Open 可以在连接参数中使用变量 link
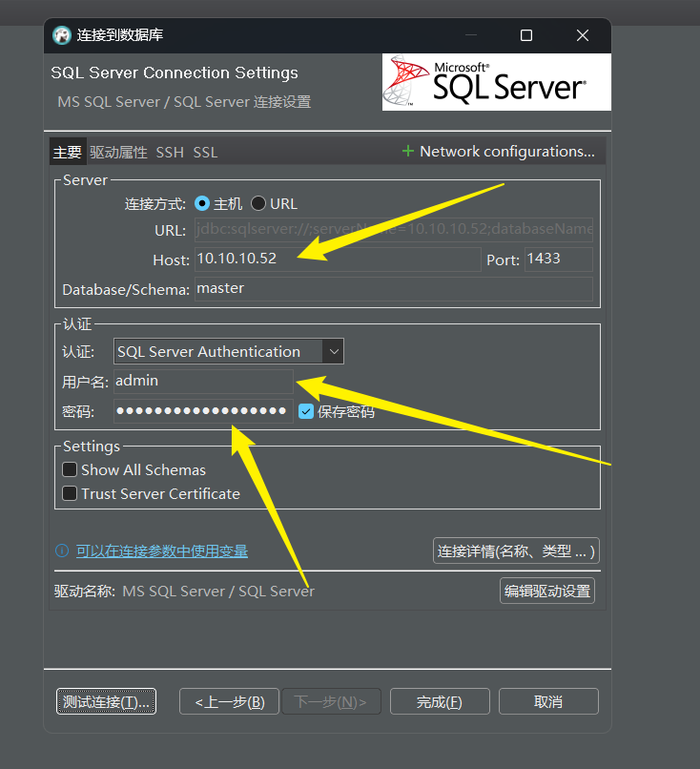Screen dimensions: 700x769 tap(162, 551)
